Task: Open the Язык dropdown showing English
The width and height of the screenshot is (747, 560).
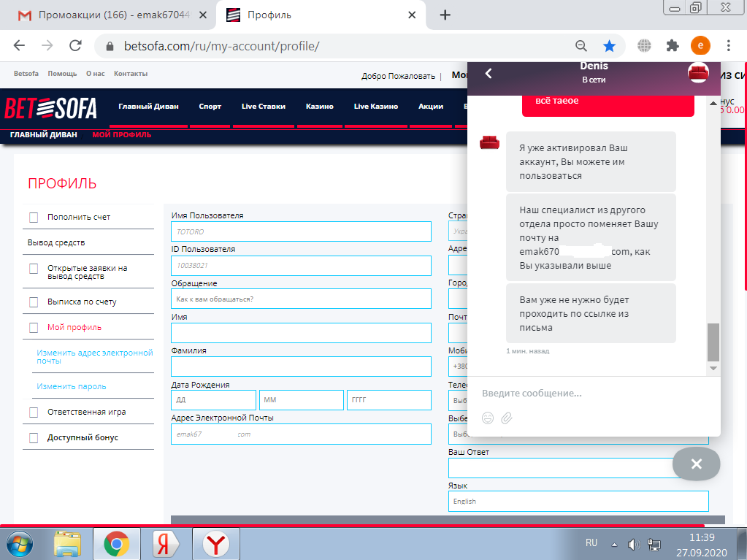Action: pyautogui.click(x=578, y=501)
